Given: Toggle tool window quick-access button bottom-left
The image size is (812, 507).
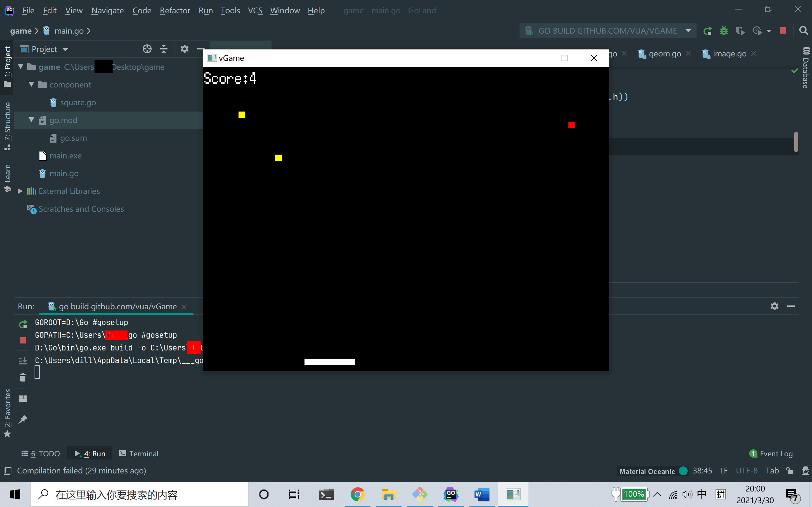Looking at the screenshot, I should click(7, 471).
